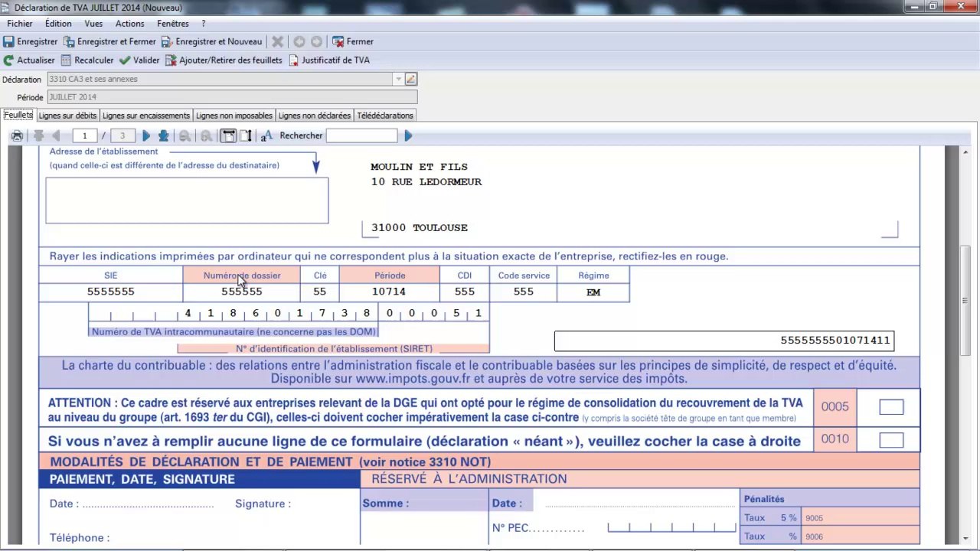The width and height of the screenshot is (980, 551).
Task: Go to the first page of the form
Action: click(38, 136)
